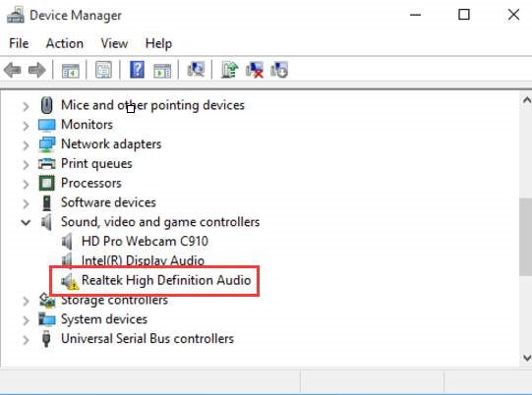532x395 pixels.
Task: Open the Action menu
Action: pyautogui.click(x=65, y=43)
